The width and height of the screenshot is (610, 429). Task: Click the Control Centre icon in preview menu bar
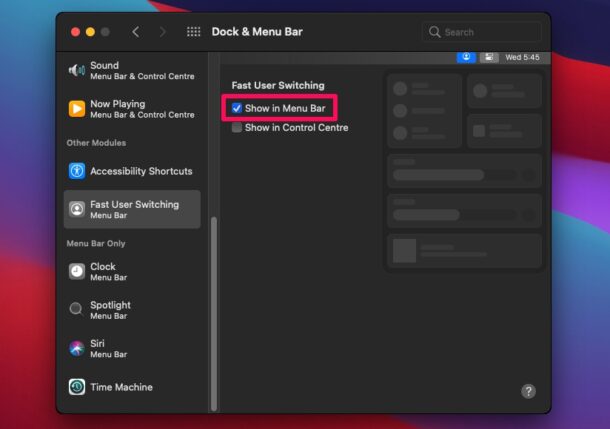coord(489,57)
